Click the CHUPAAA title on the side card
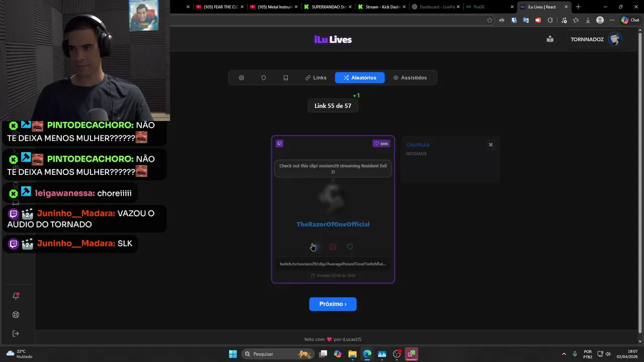This screenshot has height=362, width=644. coord(418,145)
